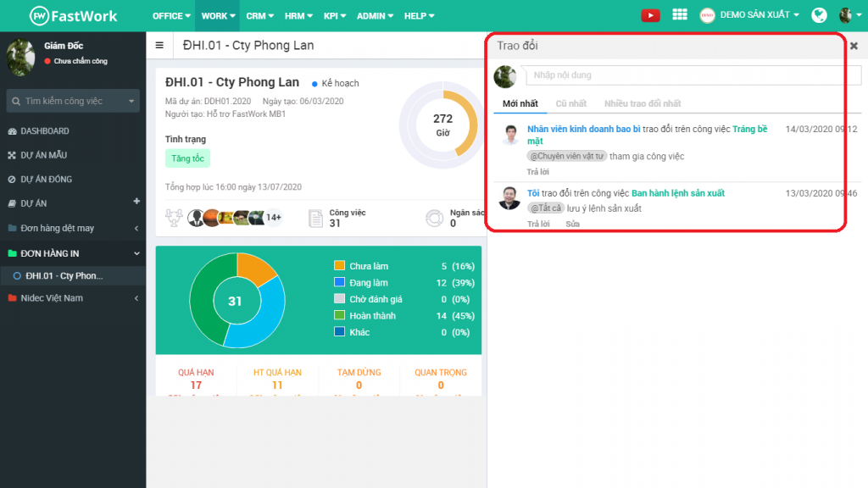Click the 272 Giờ donut chart
The image size is (868, 488).
click(441, 125)
